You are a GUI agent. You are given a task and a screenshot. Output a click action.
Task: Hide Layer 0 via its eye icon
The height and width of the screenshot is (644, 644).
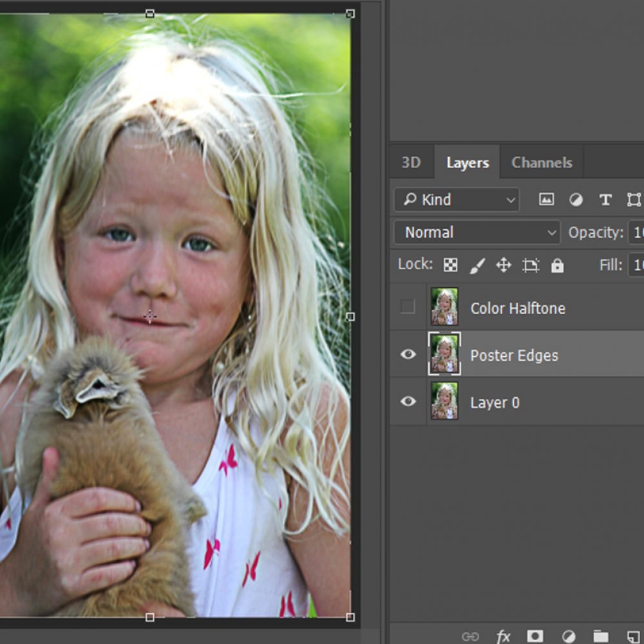[x=408, y=402]
